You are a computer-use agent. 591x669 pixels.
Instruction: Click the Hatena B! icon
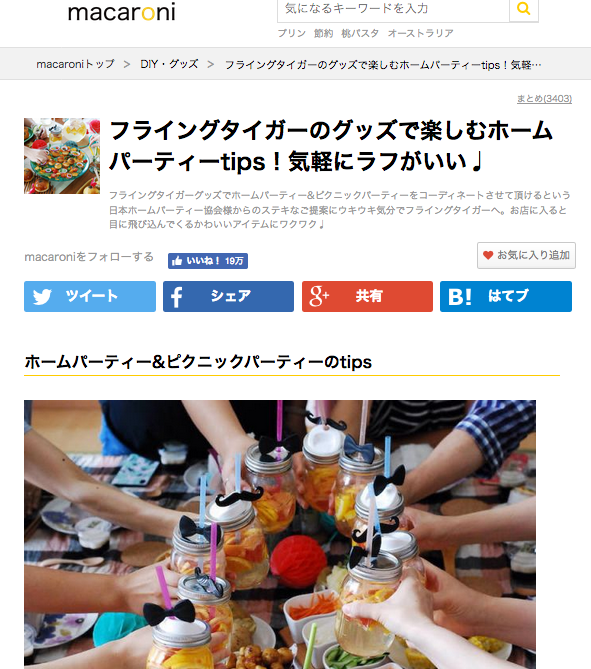point(460,297)
